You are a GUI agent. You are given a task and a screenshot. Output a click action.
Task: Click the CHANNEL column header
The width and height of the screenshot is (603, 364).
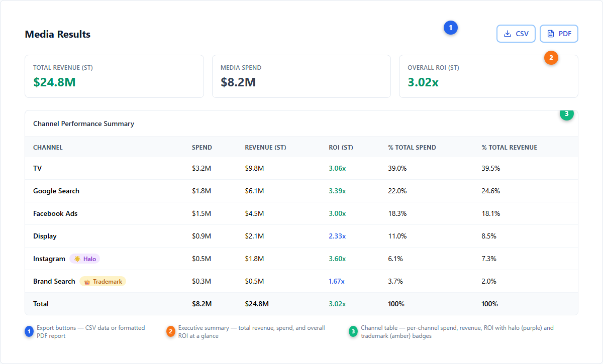(x=48, y=148)
